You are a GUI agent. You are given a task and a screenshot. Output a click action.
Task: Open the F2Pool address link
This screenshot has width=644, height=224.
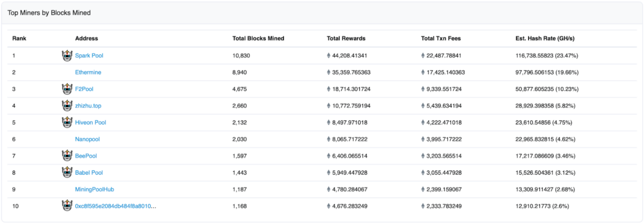tap(84, 89)
